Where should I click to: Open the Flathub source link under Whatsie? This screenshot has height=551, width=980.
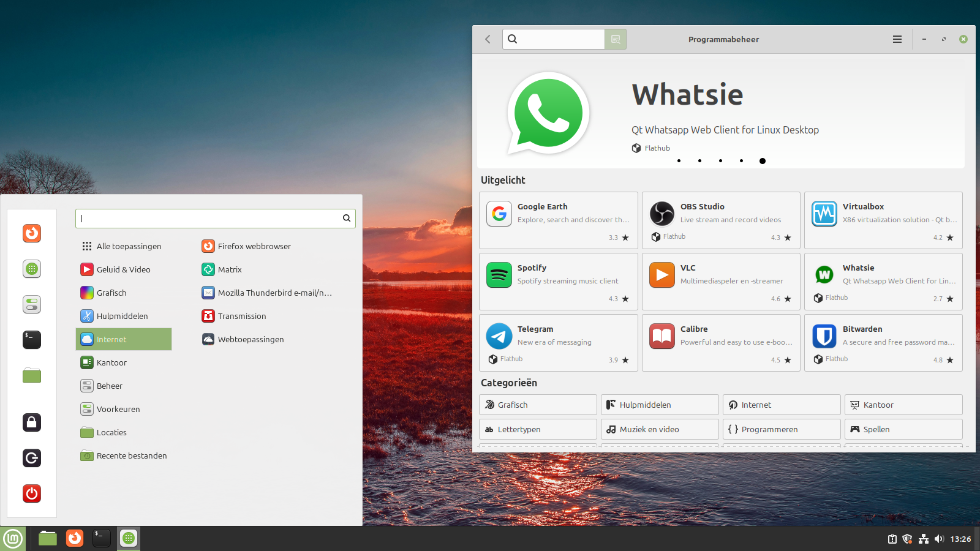pos(651,148)
